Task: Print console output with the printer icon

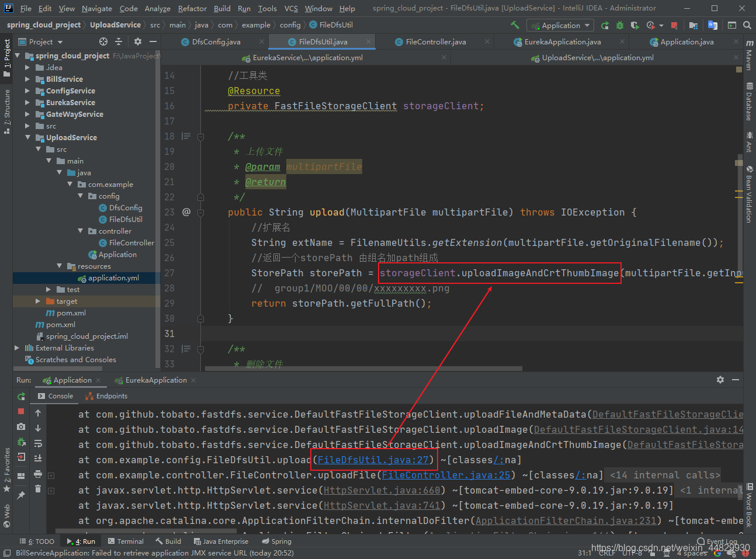Action: (38, 473)
